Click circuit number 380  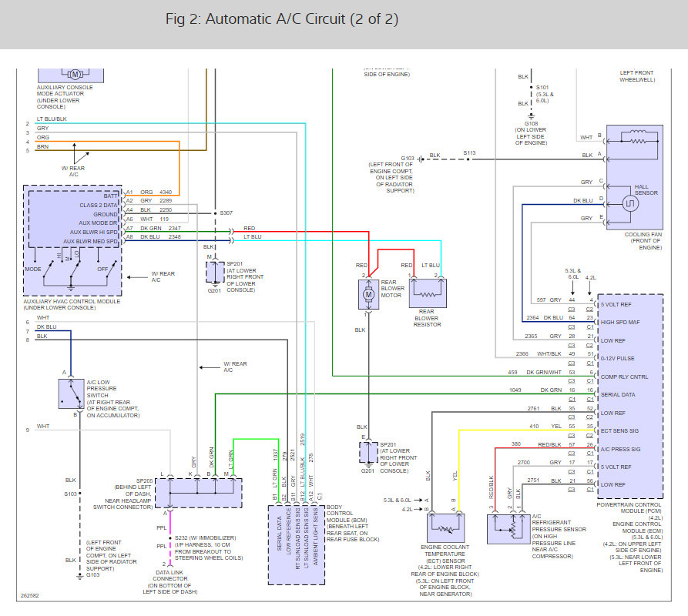516,444
